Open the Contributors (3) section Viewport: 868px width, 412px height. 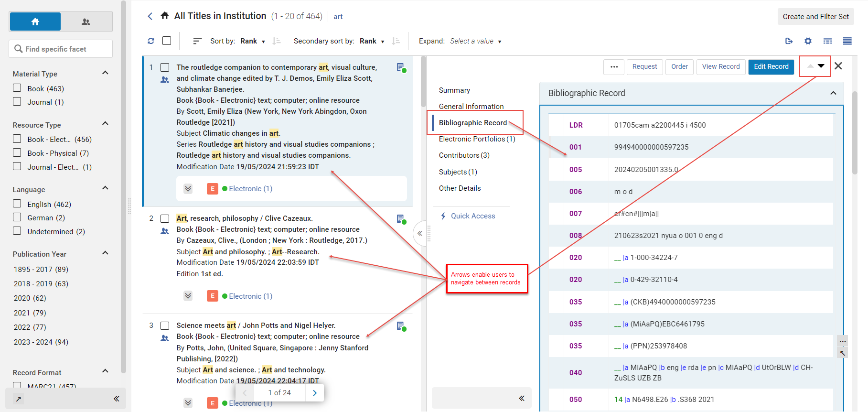pyautogui.click(x=464, y=155)
